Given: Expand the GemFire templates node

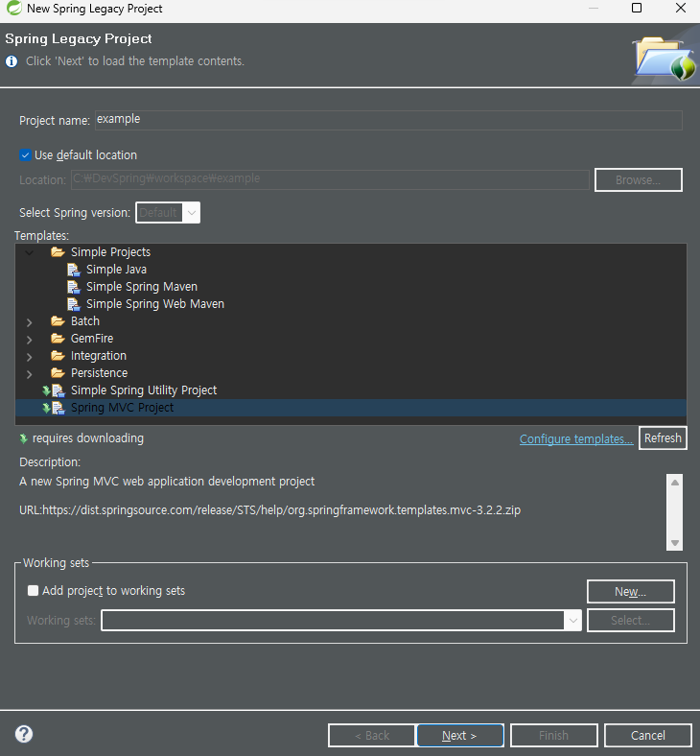Looking at the screenshot, I should pos(30,340).
